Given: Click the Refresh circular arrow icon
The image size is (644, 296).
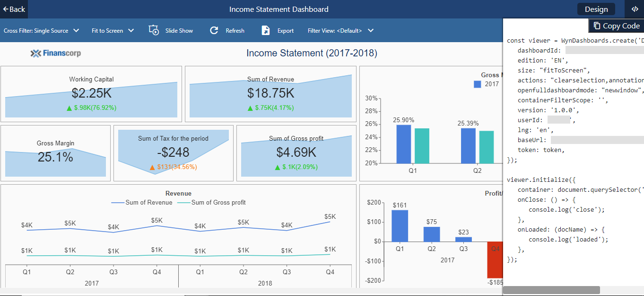Looking at the screenshot, I should [x=214, y=30].
